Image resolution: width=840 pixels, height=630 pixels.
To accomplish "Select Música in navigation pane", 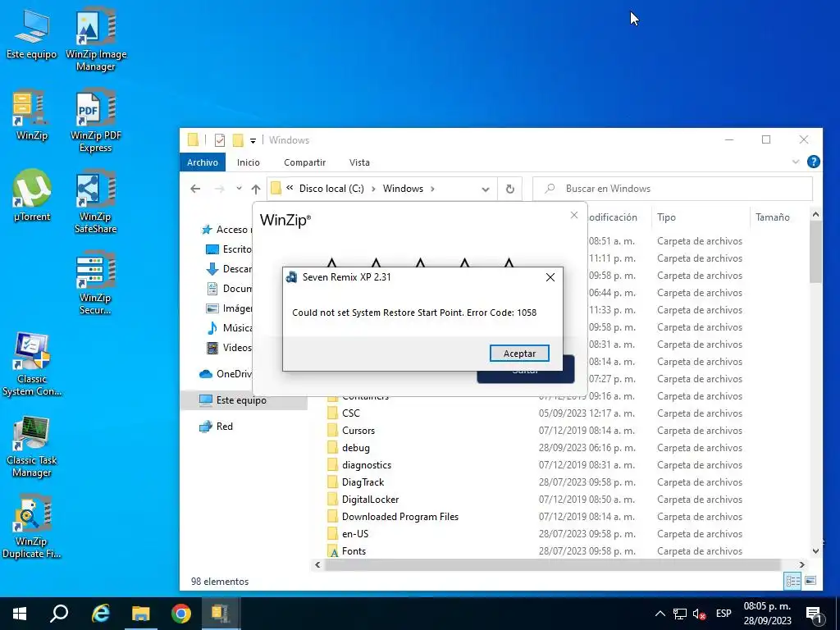I will pyautogui.click(x=230, y=328).
